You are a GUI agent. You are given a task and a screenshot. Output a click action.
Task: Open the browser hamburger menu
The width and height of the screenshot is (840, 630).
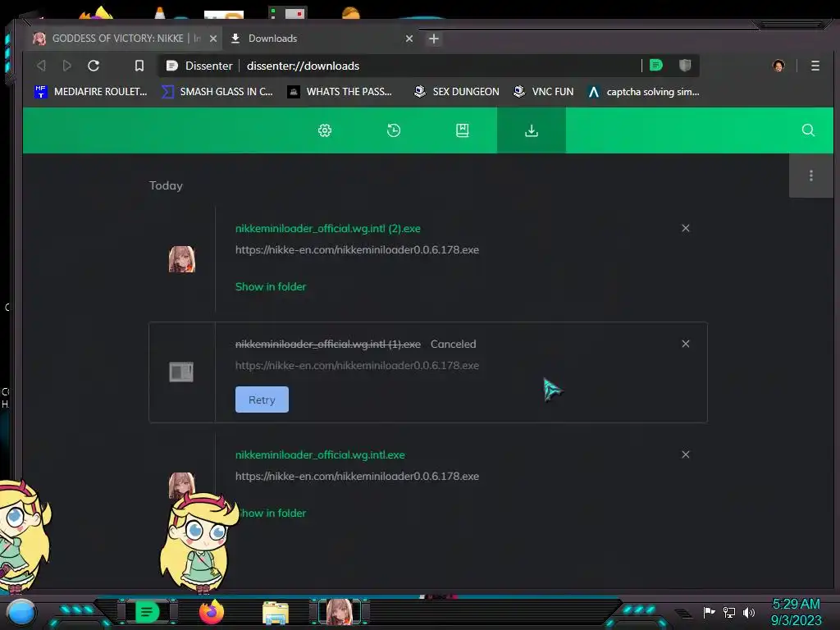(x=815, y=66)
